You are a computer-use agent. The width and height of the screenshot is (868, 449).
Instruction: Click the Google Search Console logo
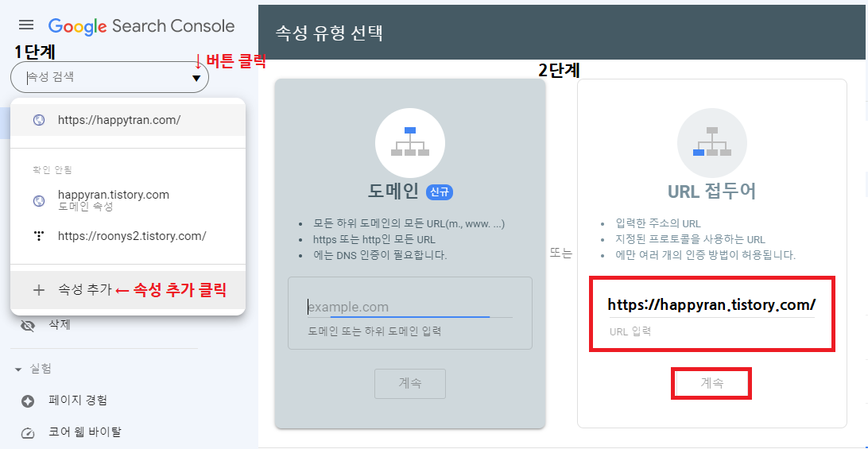point(141,26)
